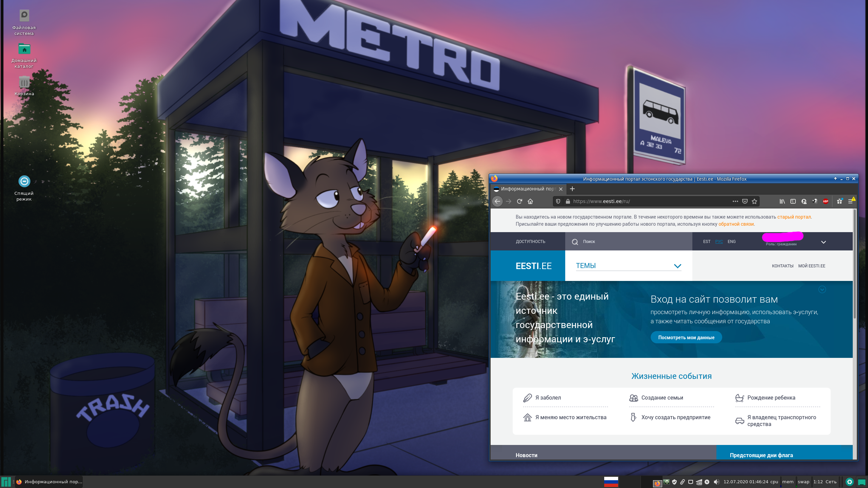The width and height of the screenshot is (868, 488).
Task: Show site security padlock info
Action: [x=568, y=201]
